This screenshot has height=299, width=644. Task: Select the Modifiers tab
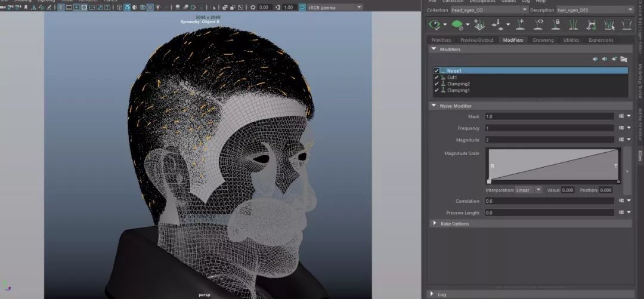click(513, 40)
